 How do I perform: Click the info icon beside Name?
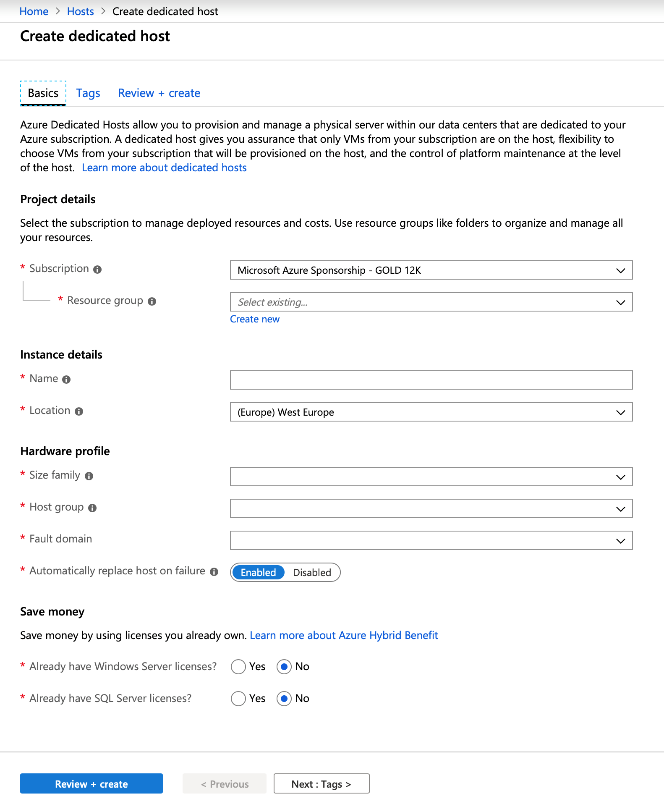click(66, 380)
